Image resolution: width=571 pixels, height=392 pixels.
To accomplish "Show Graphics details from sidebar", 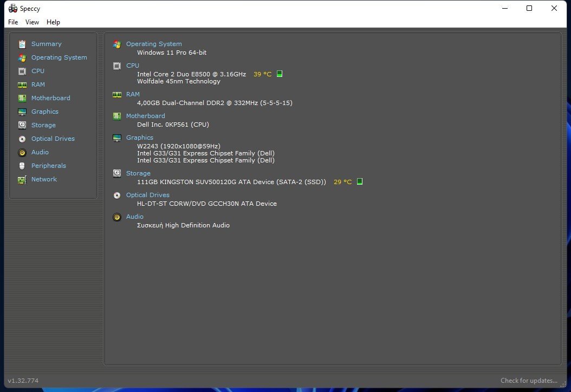I will (x=45, y=112).
